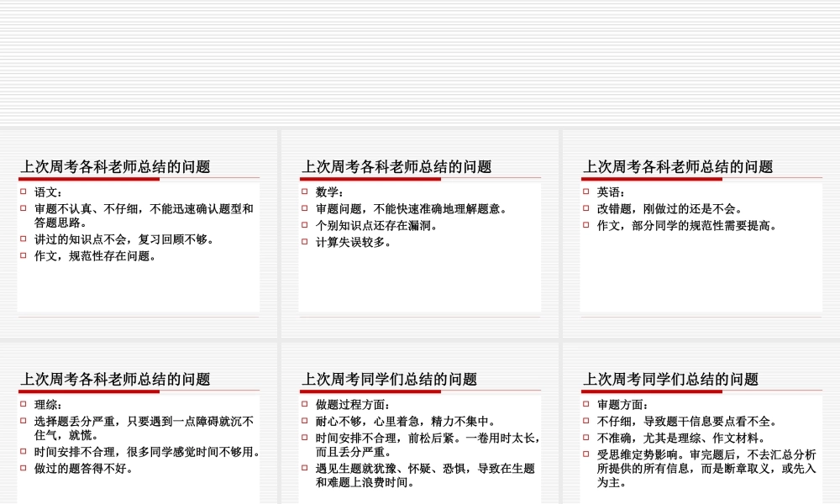Image resolution: width=840 pixels, height=504 pixels.
Task: Select the line starting 时间安排不合理，前松后紧
Action: (x=428, y=445)
